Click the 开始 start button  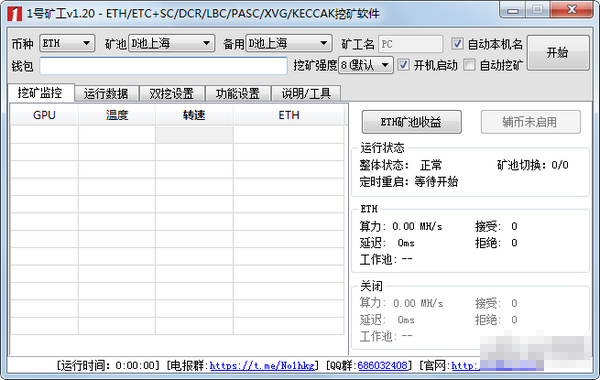[x=558, y=53]
